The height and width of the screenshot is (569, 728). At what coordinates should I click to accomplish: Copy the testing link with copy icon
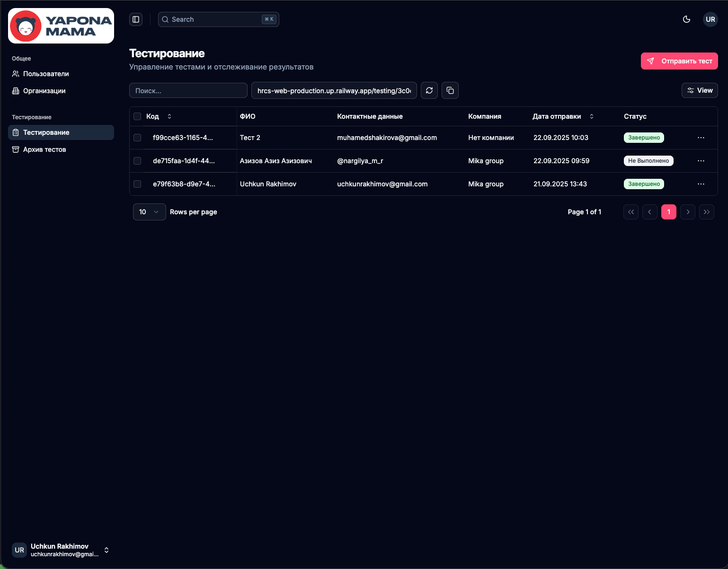(x=450, y=90)
